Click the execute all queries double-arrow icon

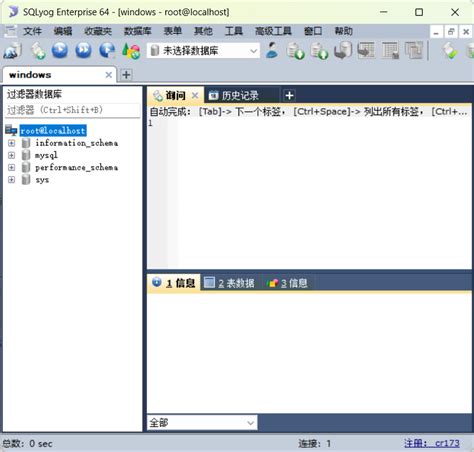[83, 50]
